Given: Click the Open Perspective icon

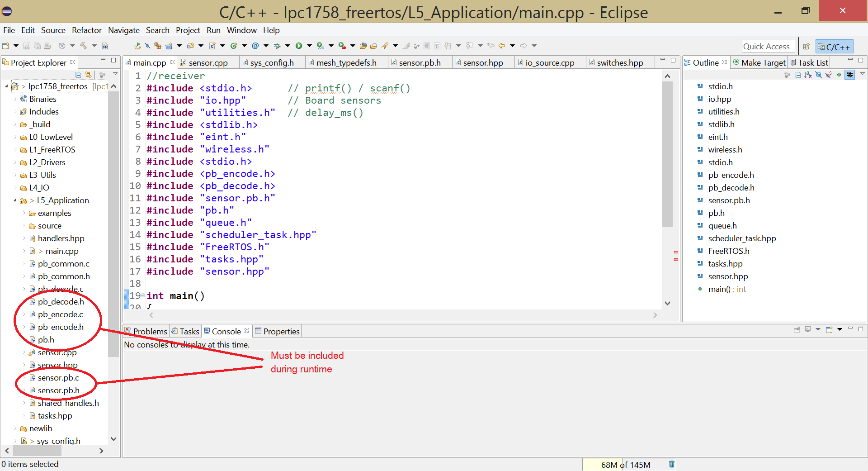Looking at the screenshot, I should point(806,46).
